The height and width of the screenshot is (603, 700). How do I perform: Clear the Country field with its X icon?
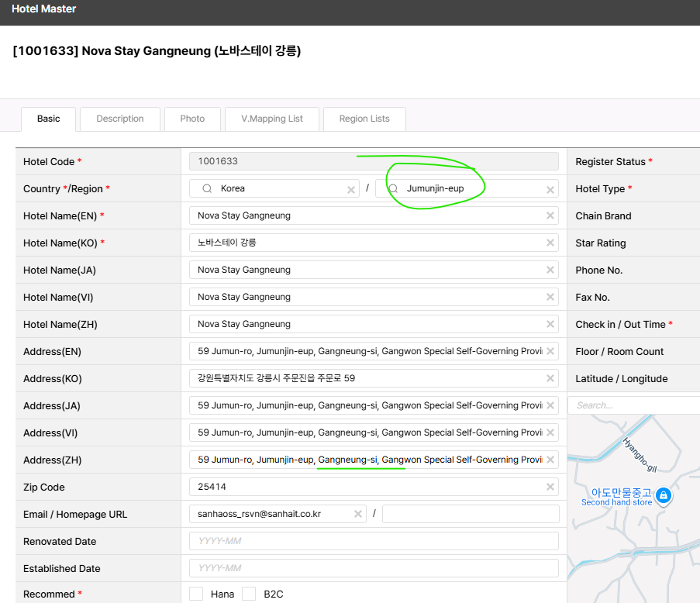350,189
